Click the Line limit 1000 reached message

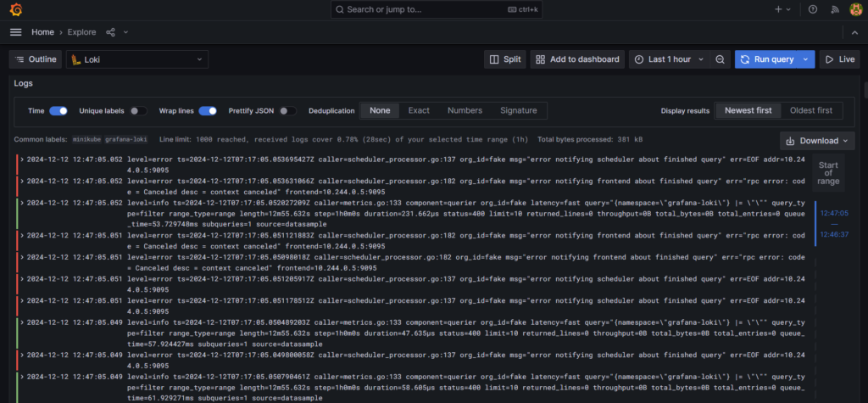point(344,140)
